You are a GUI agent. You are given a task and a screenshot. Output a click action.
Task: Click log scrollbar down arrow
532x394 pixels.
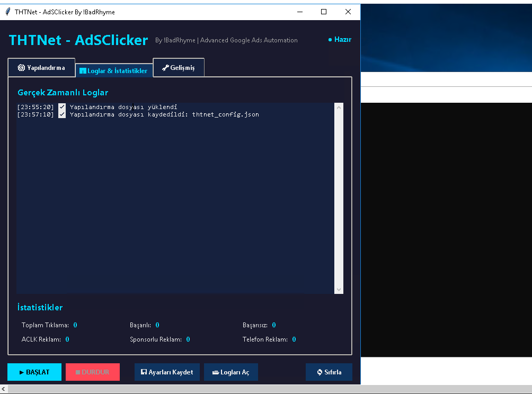point(339,290)
